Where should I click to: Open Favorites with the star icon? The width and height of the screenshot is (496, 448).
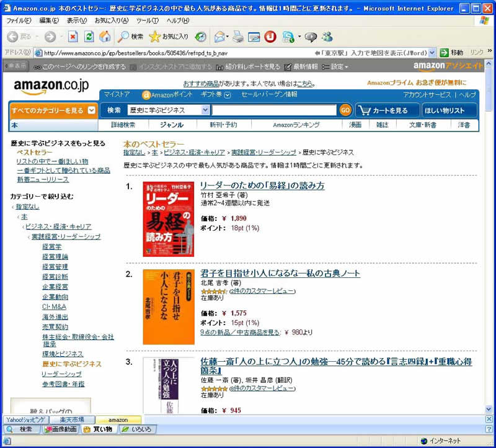pyautogui.click(x=169, y=37)
